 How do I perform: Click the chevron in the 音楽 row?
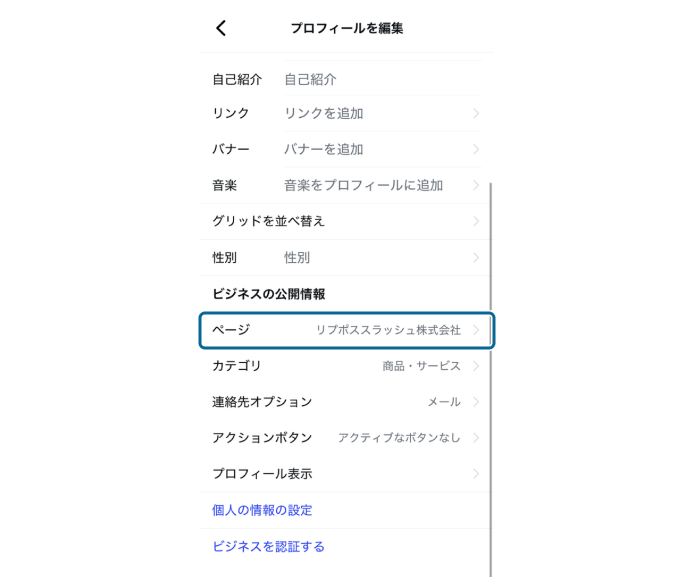click(476, 186)
